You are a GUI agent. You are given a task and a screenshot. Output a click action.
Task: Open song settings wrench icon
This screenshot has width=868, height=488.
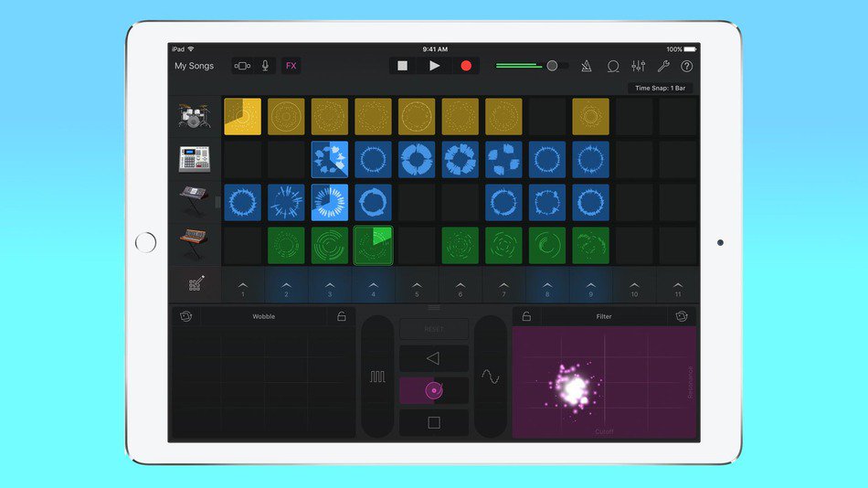click(x=663, y=66)
